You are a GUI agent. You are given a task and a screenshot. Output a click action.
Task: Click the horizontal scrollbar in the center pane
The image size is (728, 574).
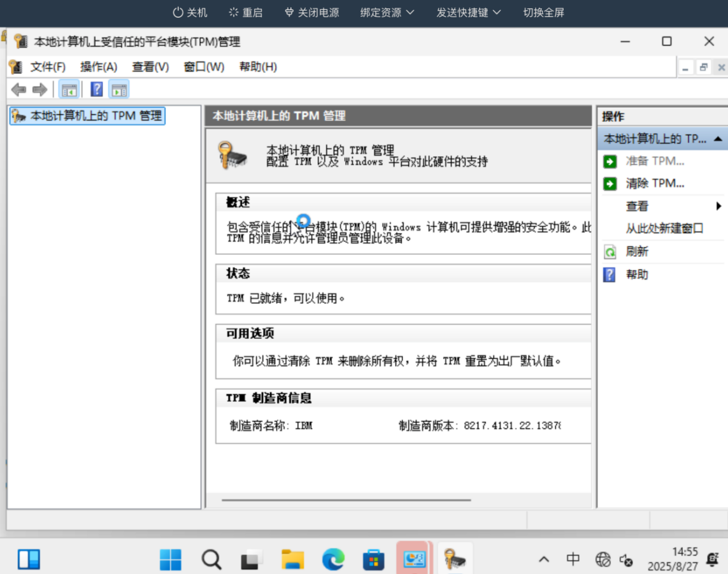pyautogui.click(x=346, y=501)
